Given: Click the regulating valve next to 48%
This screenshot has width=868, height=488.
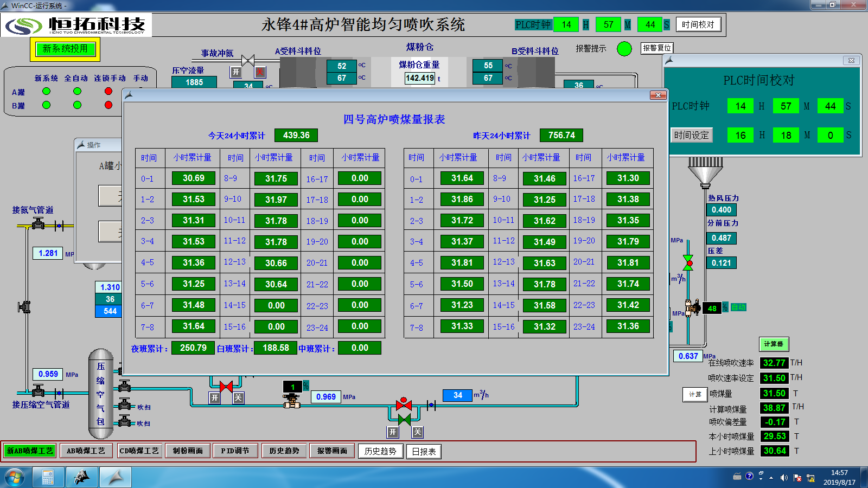Looking at the screenshot, I should (x=692, y=307).
